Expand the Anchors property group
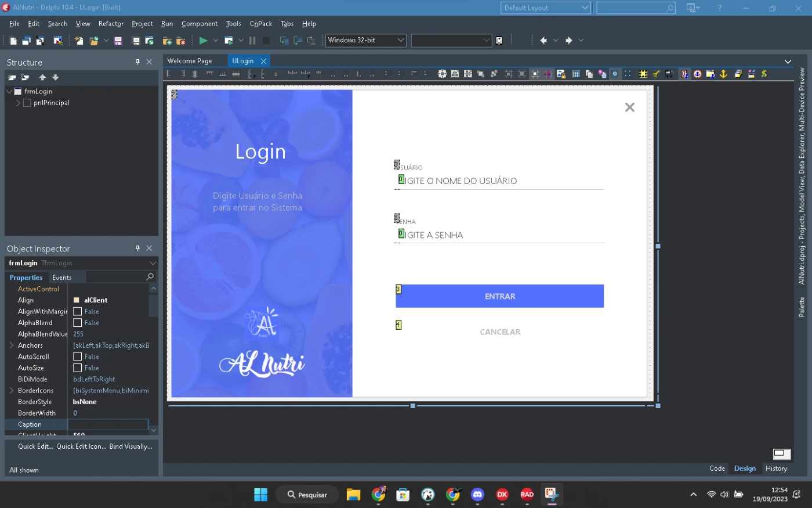 [11, 345]
